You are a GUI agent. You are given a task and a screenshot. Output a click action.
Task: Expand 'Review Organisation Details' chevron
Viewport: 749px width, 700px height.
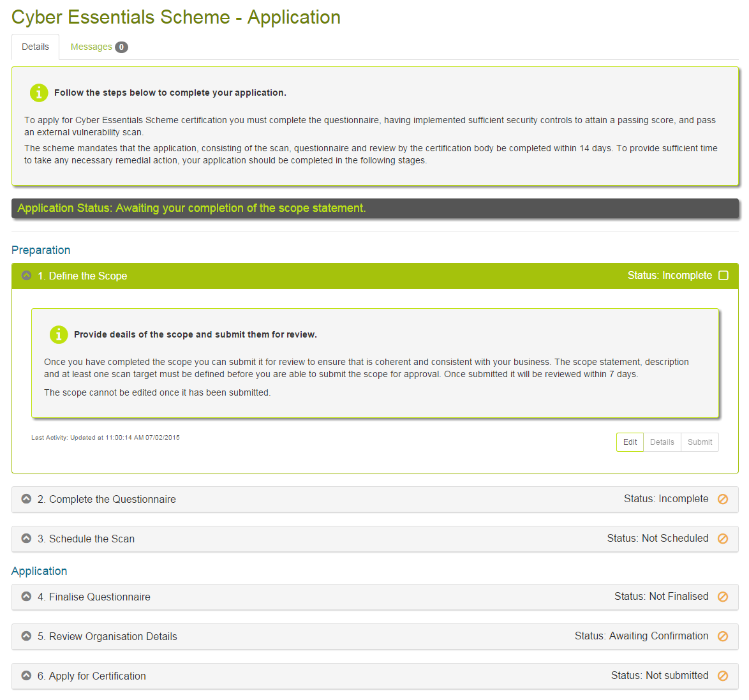pos(27,636)
